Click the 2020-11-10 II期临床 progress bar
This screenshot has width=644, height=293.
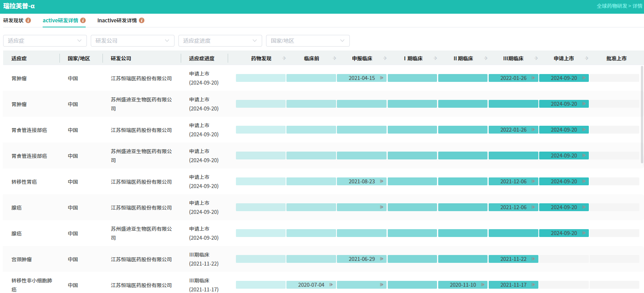462,285
